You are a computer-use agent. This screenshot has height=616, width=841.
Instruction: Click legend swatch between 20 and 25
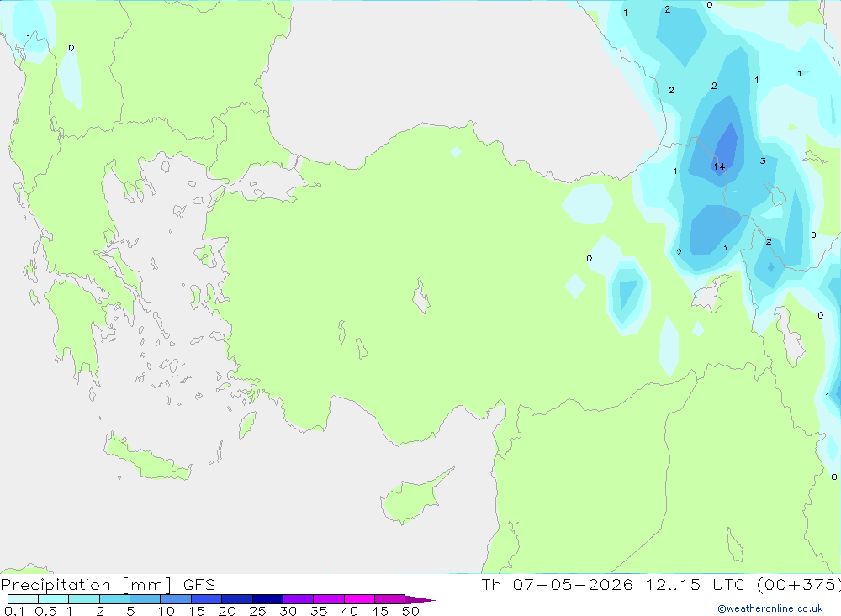236,599
